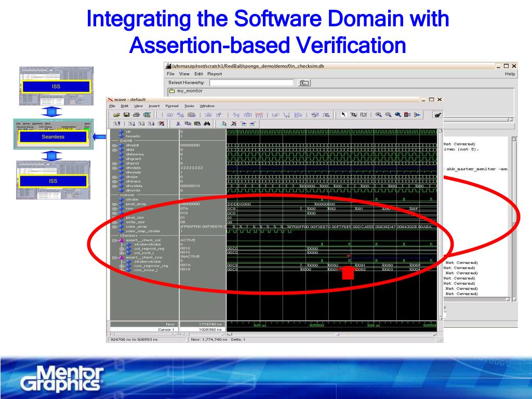Expand the dhaddr signal
Viewport: 532px width, 399px height.
[114, 145]
